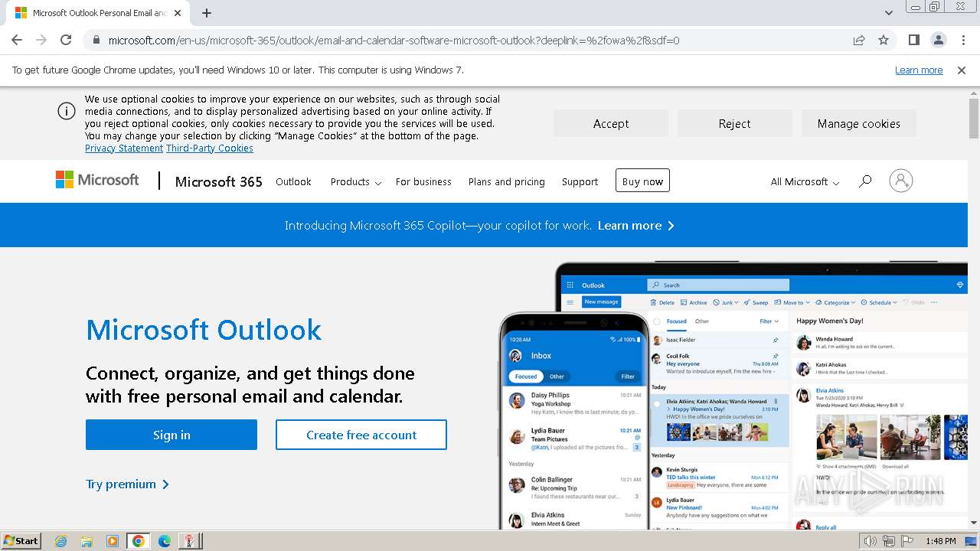Click the Microsoft logo
This screenshot has width=980, height=551.
click(97, 180)
